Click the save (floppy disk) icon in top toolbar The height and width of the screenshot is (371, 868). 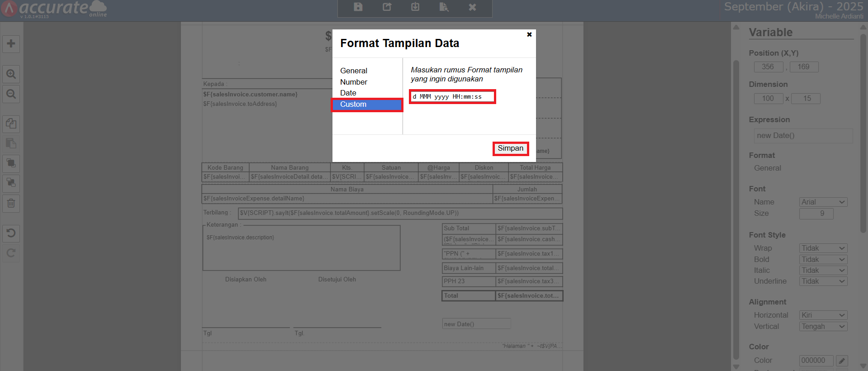pyautogui.click(x=358, y=7)
